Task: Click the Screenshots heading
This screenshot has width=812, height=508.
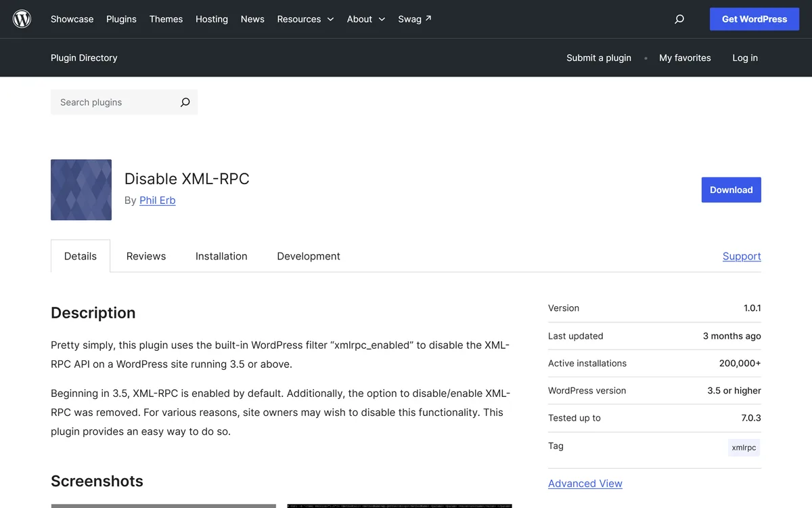Action: [97, 482]
